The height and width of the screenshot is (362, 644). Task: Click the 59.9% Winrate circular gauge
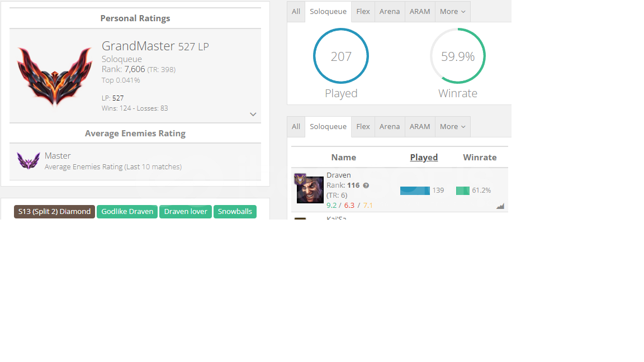click(458, 56)
